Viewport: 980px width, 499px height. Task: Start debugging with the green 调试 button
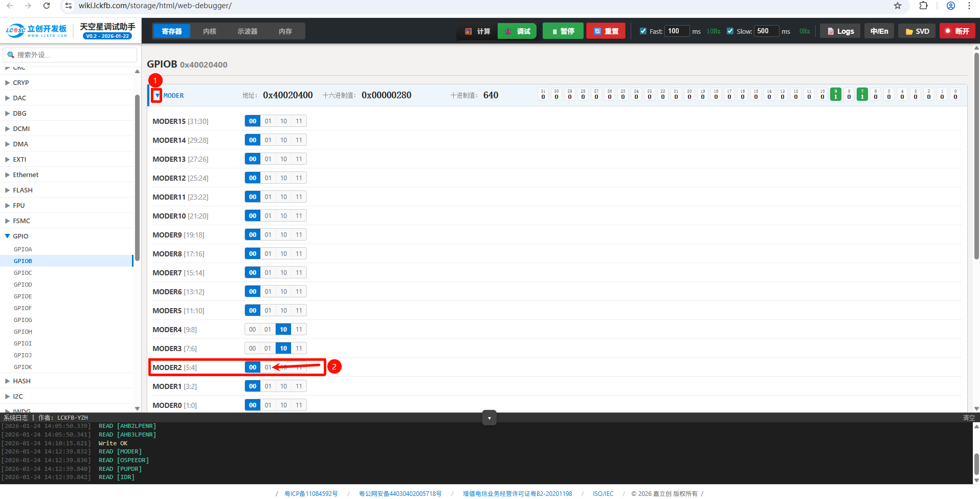click(517, 31)
